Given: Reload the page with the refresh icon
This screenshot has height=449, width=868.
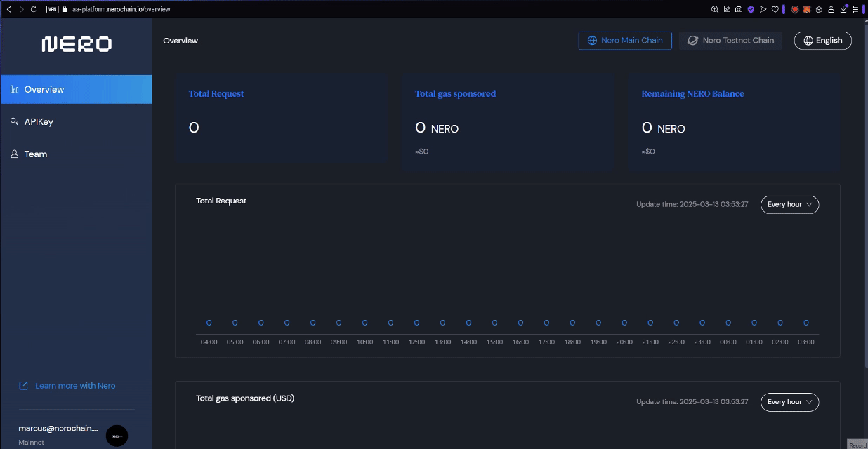Looking at the screenshot, I should (33, 9).
